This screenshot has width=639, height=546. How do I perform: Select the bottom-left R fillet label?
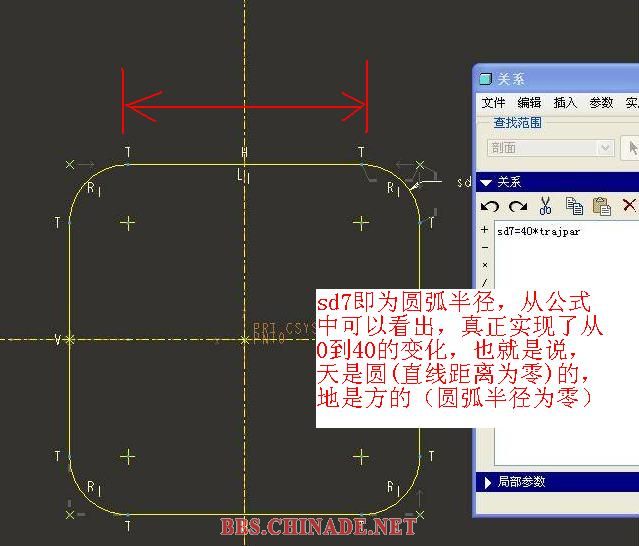point(94,488)
